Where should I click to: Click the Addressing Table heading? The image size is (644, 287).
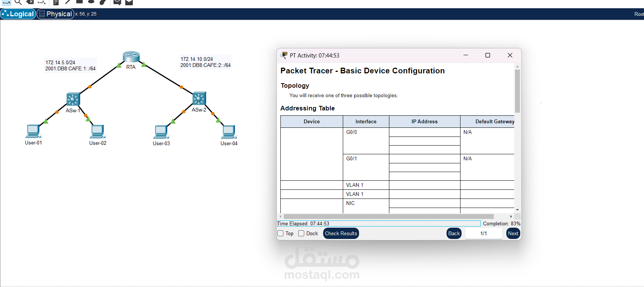click(x=308, y=108)
